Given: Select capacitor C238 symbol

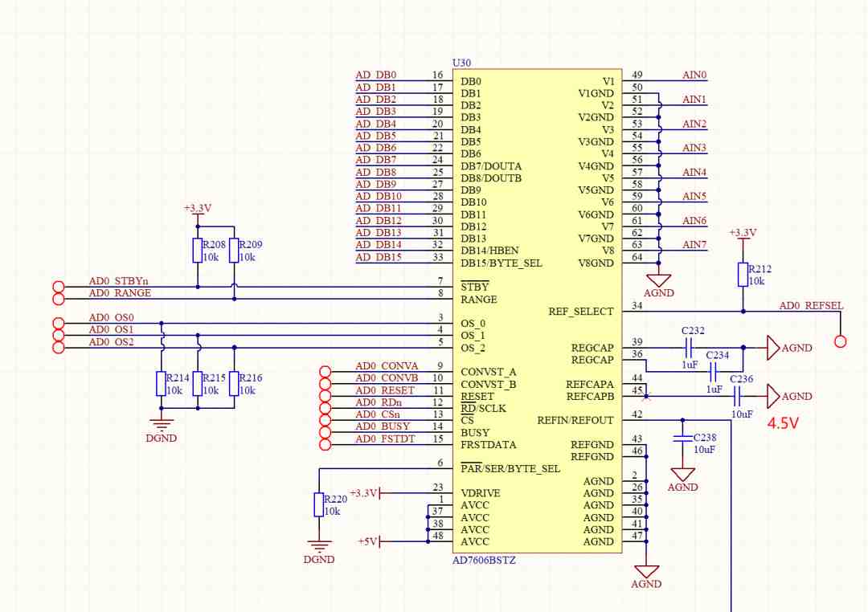Looking at the screenshot, I should (x=682, y=439).
